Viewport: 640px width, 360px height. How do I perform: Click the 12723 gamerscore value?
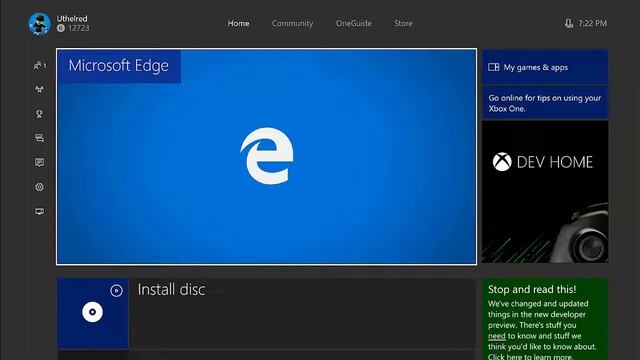pos(79,28)
